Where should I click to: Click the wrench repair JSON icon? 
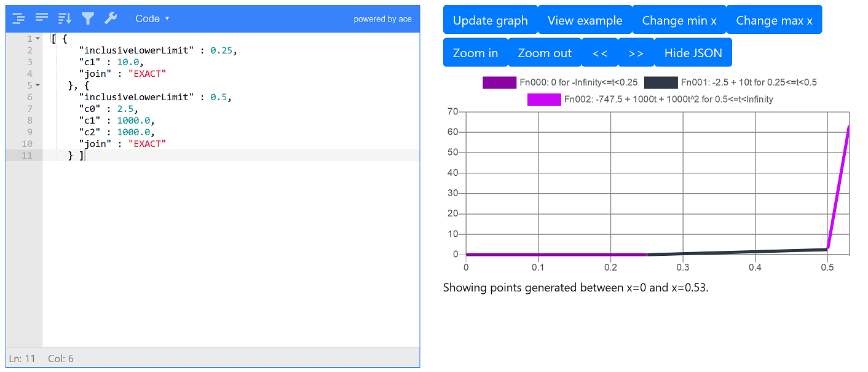tap(111, 18)
